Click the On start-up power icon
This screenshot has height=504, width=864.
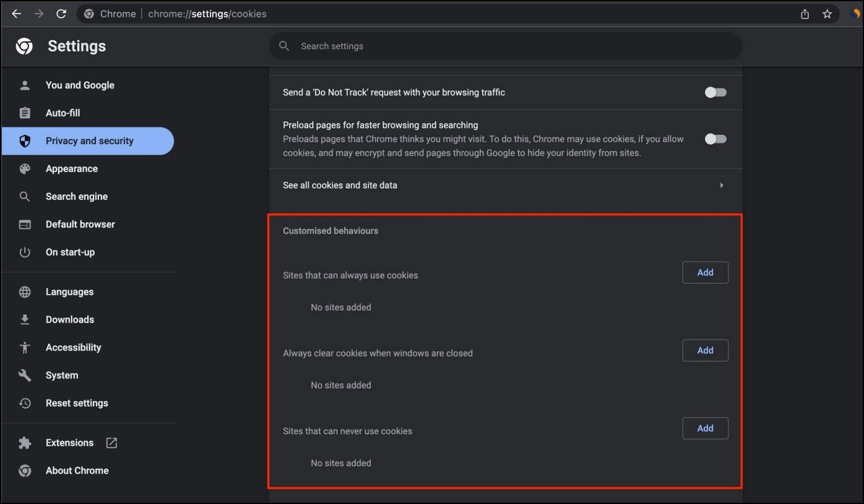25,252
